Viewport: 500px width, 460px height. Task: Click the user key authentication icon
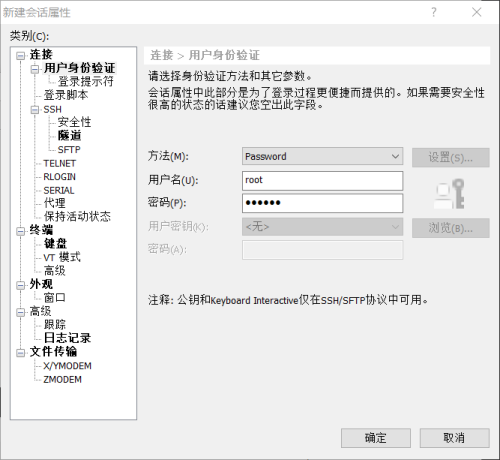click(x=450, y=194)
